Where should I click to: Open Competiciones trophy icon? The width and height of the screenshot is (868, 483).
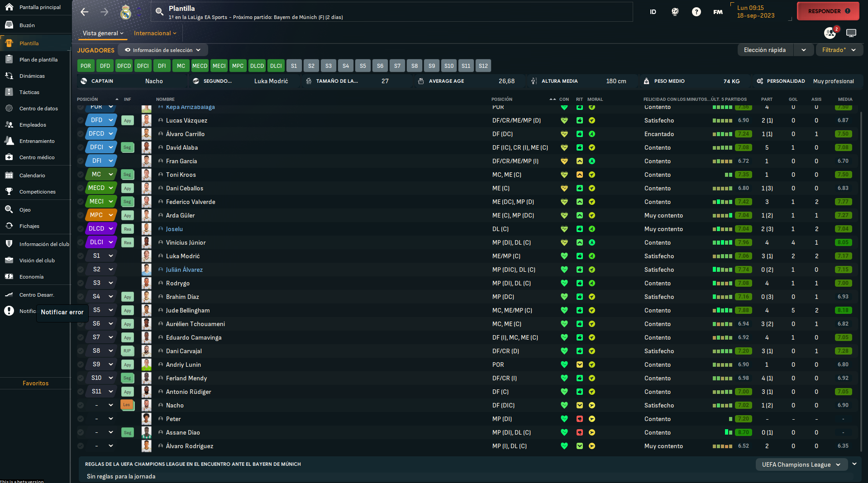click(9, 192)
